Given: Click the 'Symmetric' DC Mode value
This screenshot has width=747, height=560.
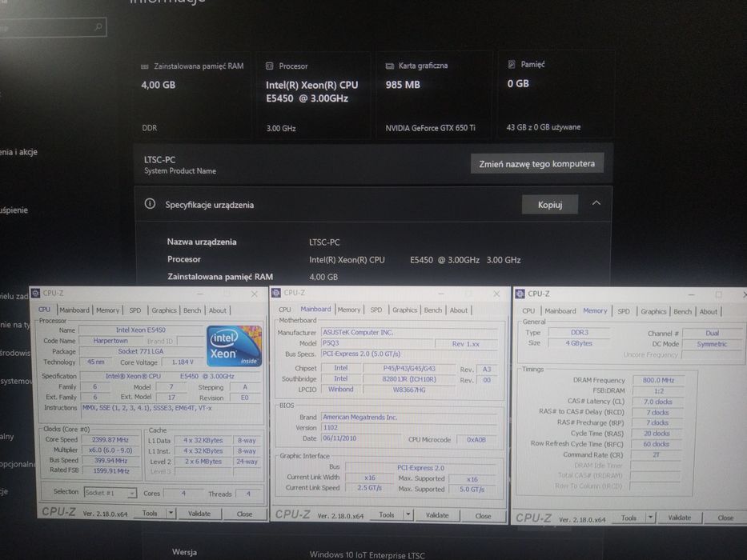Looking at the screenshot, I should (x=712, y=344).
